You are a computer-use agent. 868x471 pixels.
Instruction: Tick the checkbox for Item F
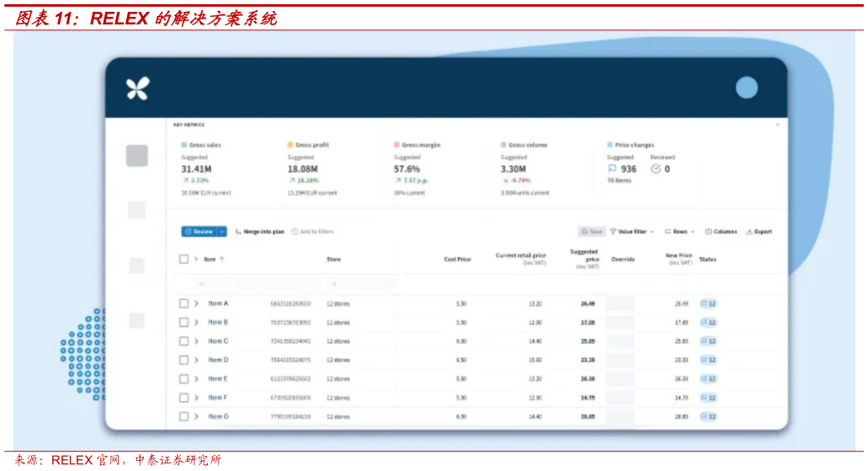pyautogui.click(x=184, y=398)
